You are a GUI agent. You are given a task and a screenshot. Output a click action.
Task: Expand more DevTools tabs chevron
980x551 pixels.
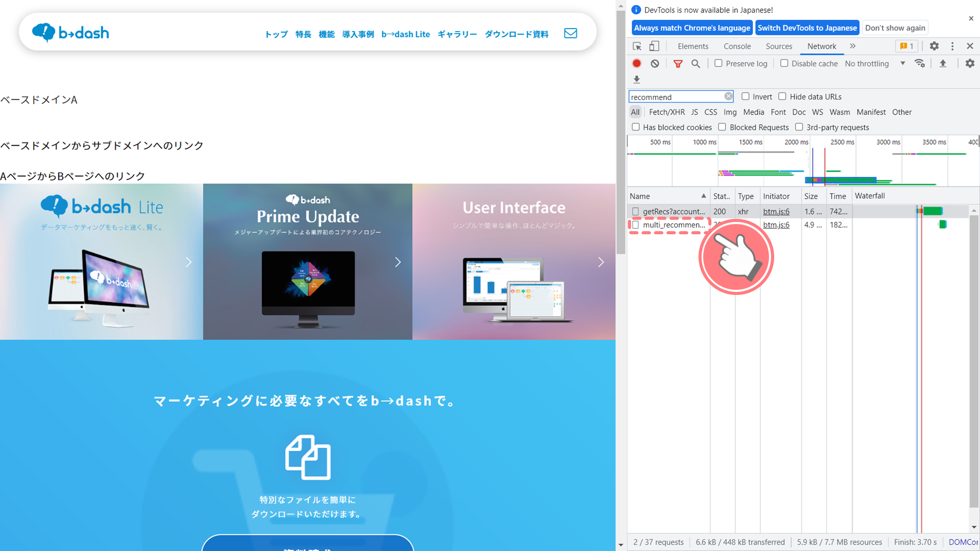pyautogui.click(x=852, y=46)
